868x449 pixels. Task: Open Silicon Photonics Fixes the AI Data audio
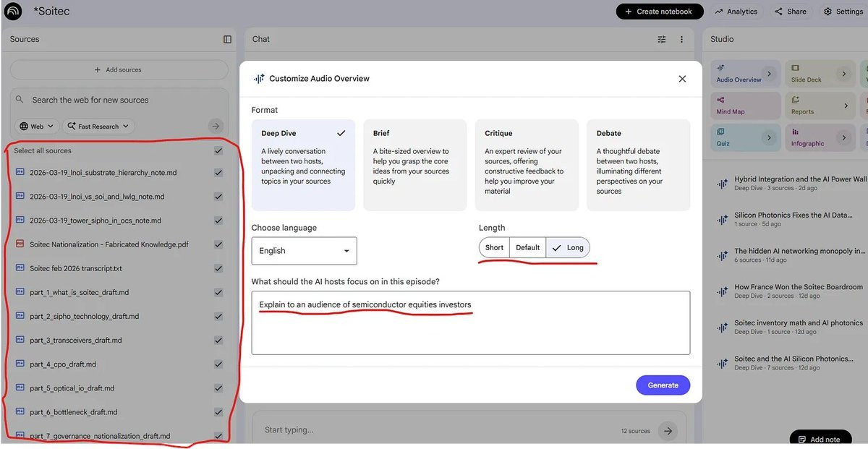coord(791,219)
